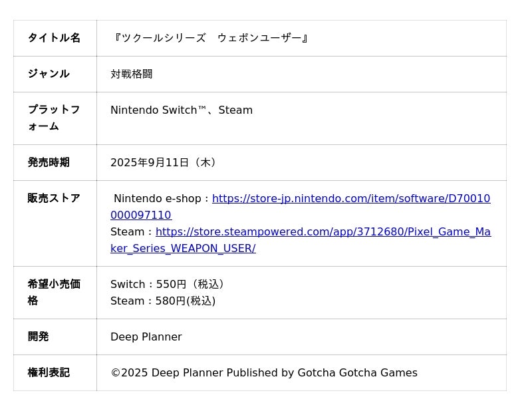
Task: Click the Steam：580円(税込) price text
Action: (163, 301)
